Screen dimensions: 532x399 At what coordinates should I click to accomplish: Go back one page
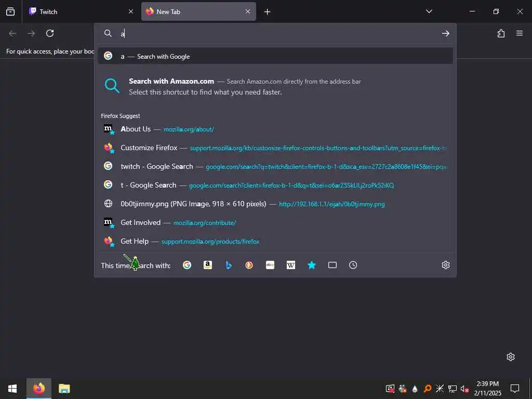12,33
